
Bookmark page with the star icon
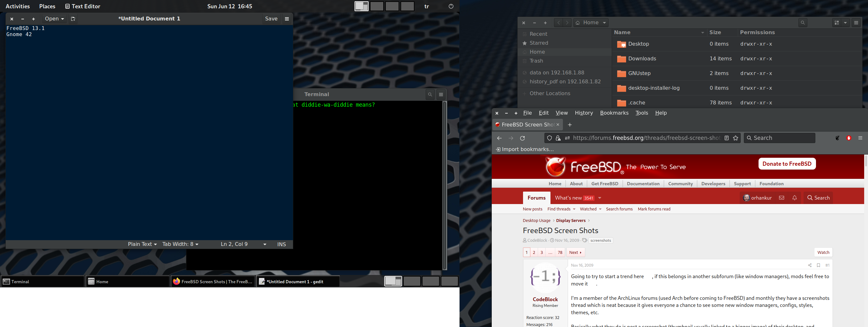[736, 138]
